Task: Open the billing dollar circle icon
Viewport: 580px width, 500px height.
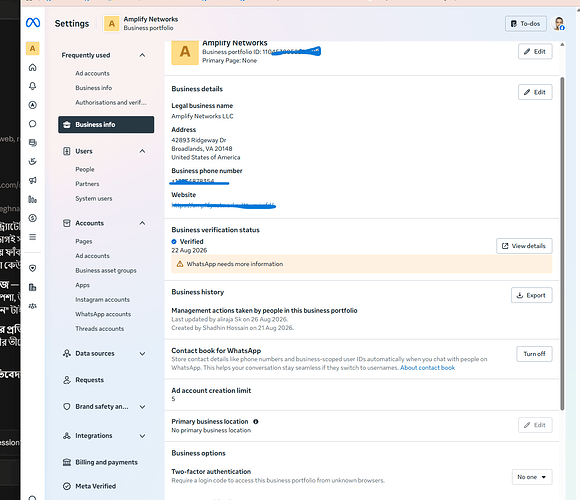Action: click(33, 218)
